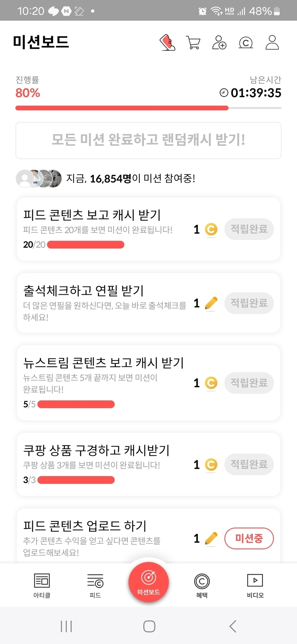Open the sneaker step-counter icon
The image size is (297, 644).
[167, 43]
